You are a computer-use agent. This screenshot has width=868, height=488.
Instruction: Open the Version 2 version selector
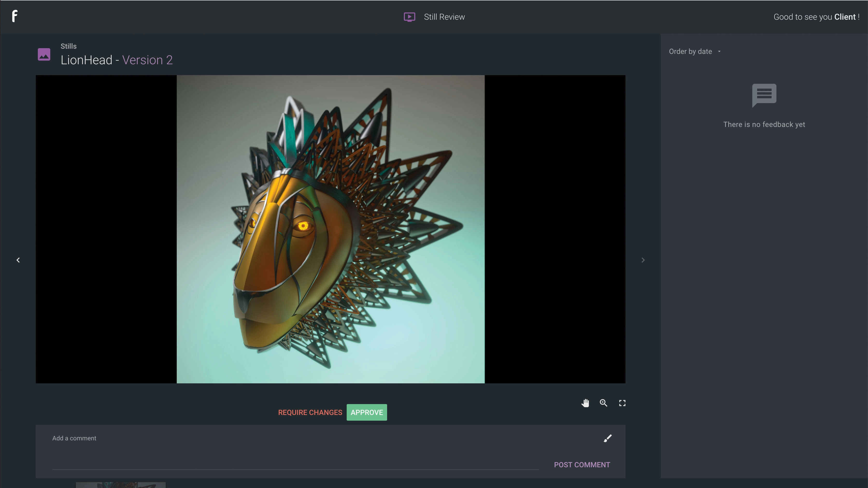pyautogui.click(x=147, y=60)
